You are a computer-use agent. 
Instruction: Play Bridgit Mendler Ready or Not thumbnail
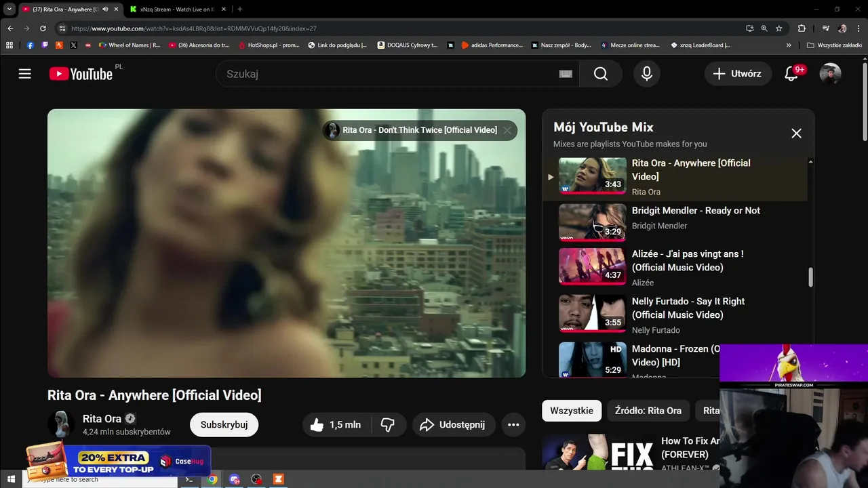tap(592, 222)
